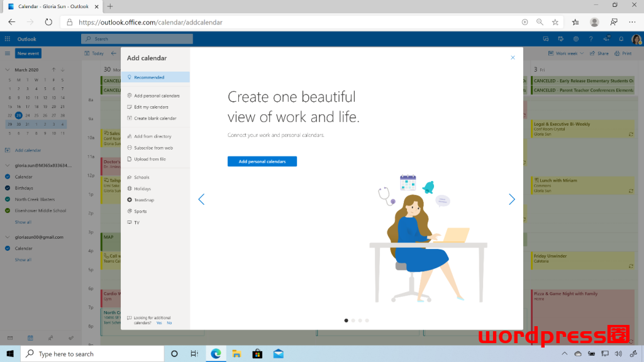Select the Recommended menu item
Image resolution: width=644 pixels, height=362 pixels.
pyautogui.click(x=156, y=77)
